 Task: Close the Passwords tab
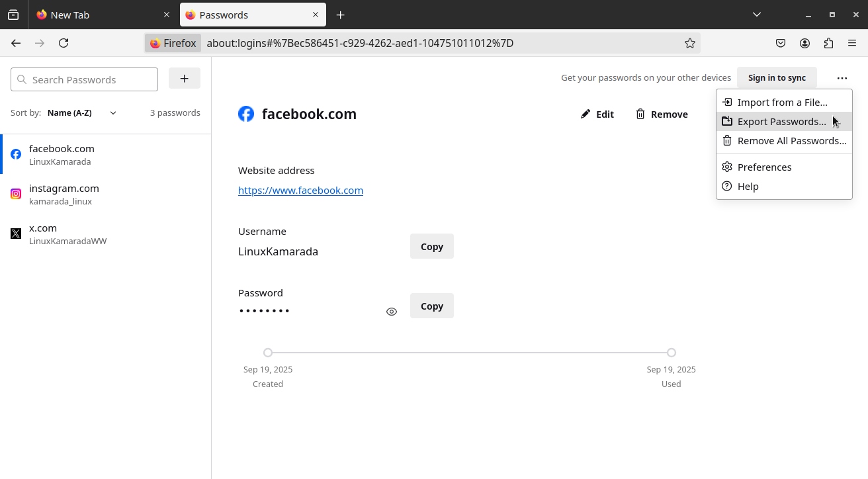coord(316,15)
